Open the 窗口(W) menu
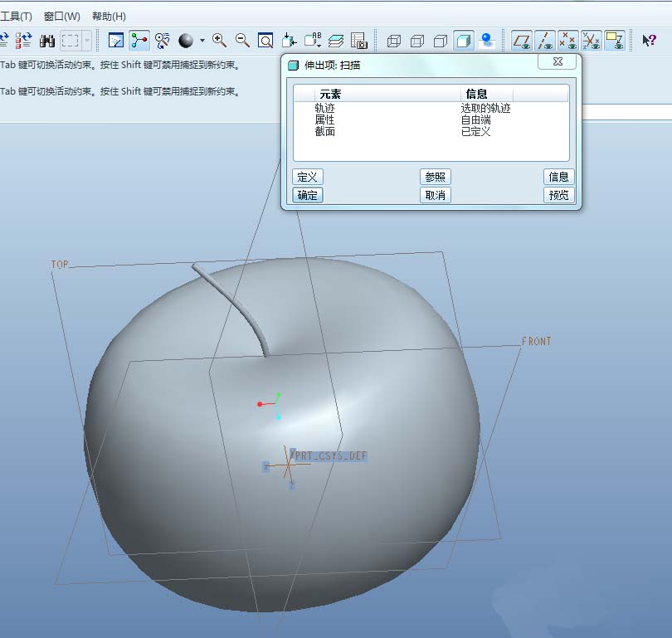The width and height of the screenshot is (672, 638). (x=62, y=17)
